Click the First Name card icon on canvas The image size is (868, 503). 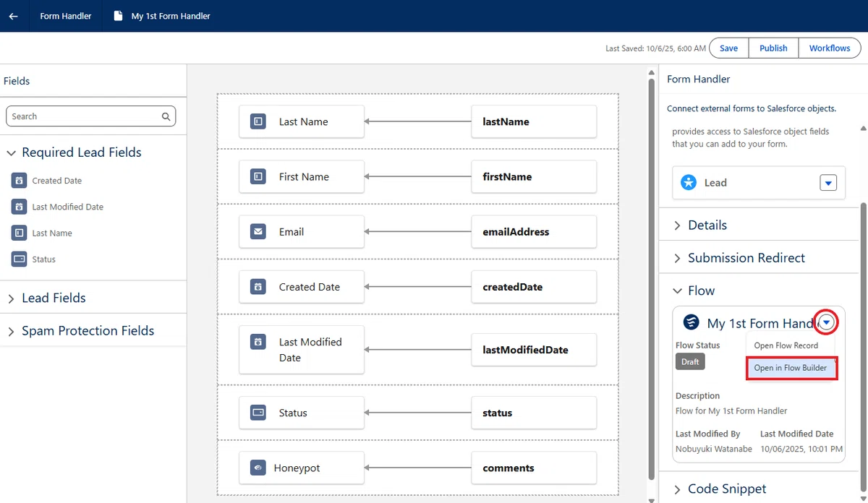click(x=258, y=176)
